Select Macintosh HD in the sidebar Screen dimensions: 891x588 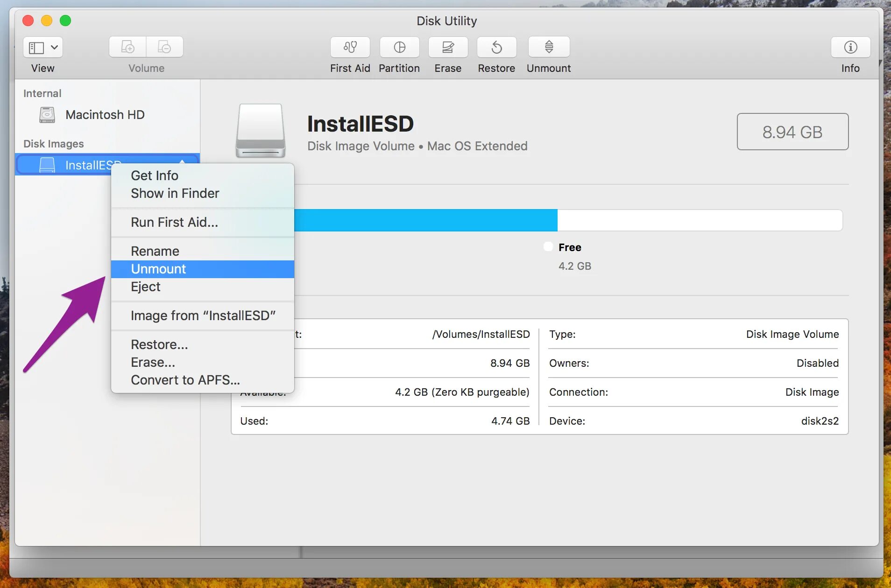point(107,115)
